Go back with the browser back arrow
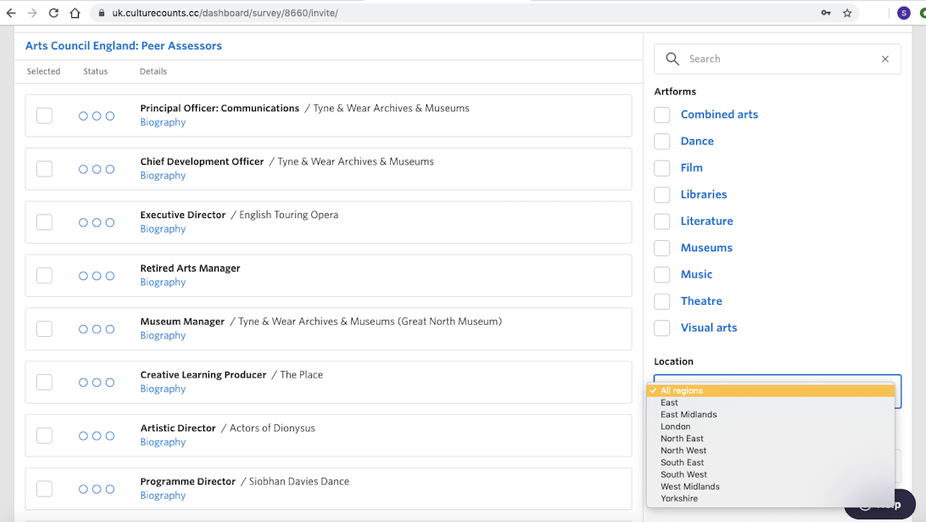The width and height of the screenshot is (926, 522). click(11, 13)
